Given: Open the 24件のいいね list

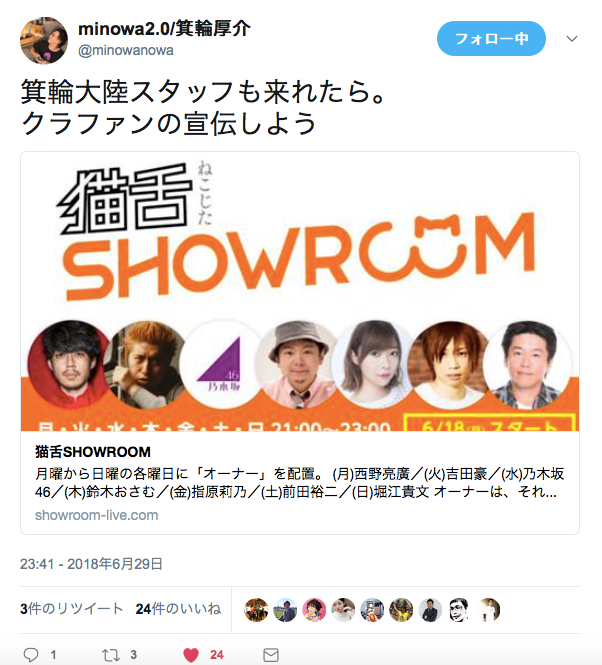Looking at the screenshot, I should 178,609.
